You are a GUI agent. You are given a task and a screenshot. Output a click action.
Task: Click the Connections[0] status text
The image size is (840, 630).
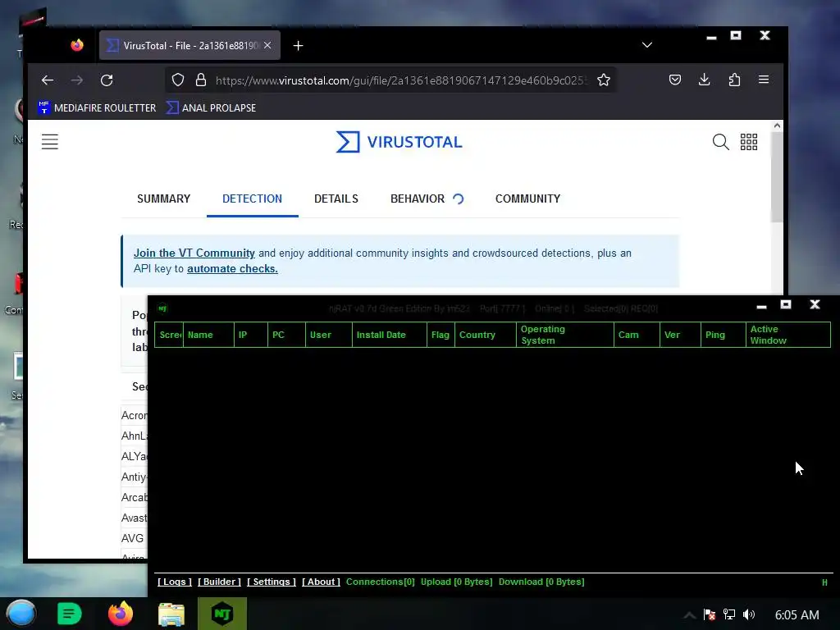click(381, 582)
